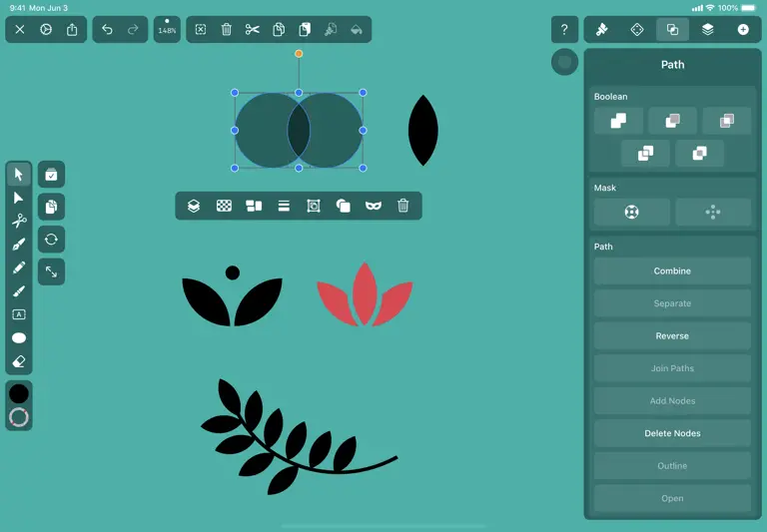Click the align lines icon in the quick actions bar
Image resolution: width=767 pixels, height=532 pixels.
284,206
